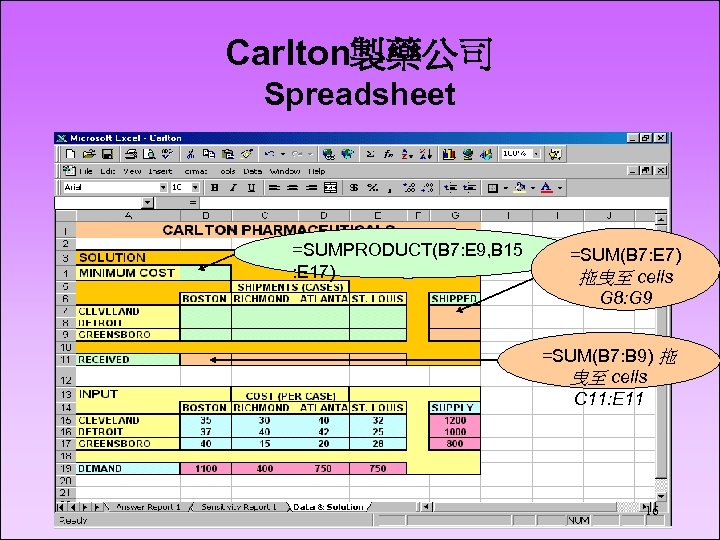Open the Paste Function fx icon
Viewport: 720px width, 540px height.
(x=388, y=154)
